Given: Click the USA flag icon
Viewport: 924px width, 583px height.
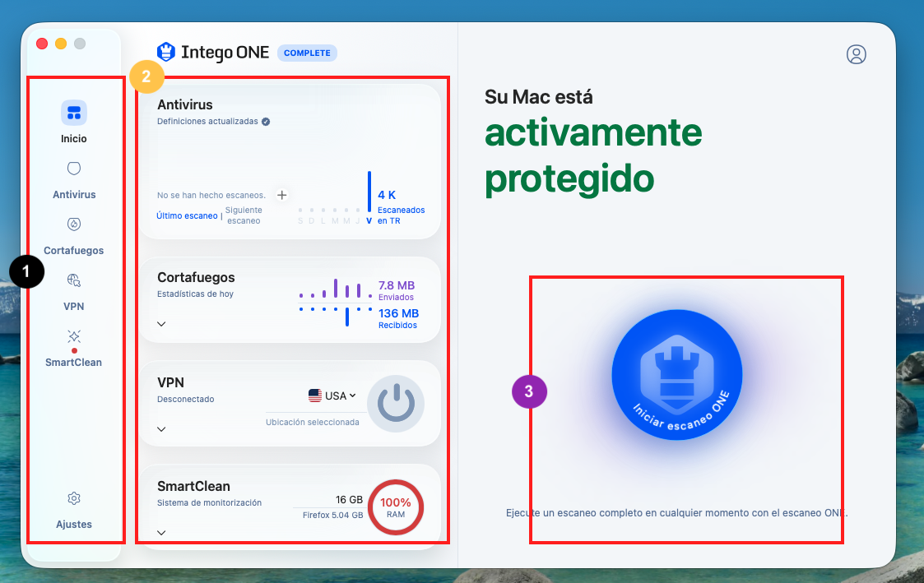Looking at the screenshot, I should coord(314,396).
